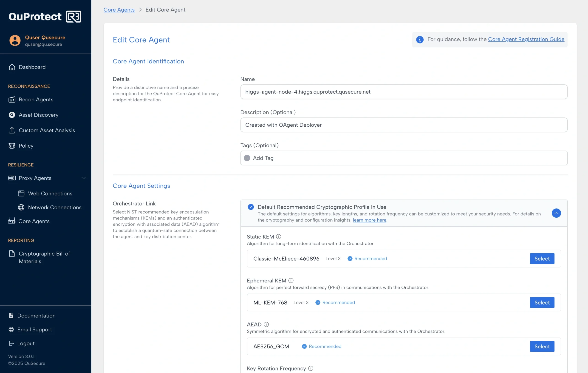Click the Classic-McEliece recommended check badge

(x=350, y=259)
